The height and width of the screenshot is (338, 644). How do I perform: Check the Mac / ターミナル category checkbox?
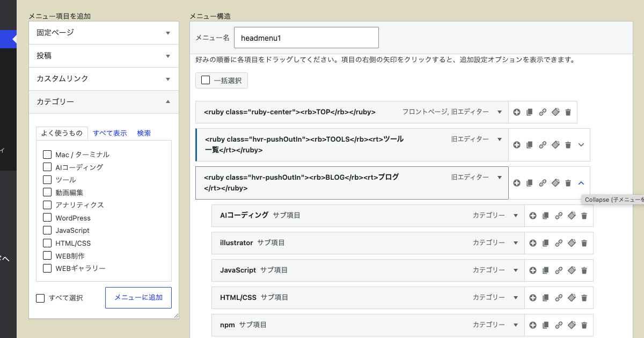click(47, 155)
